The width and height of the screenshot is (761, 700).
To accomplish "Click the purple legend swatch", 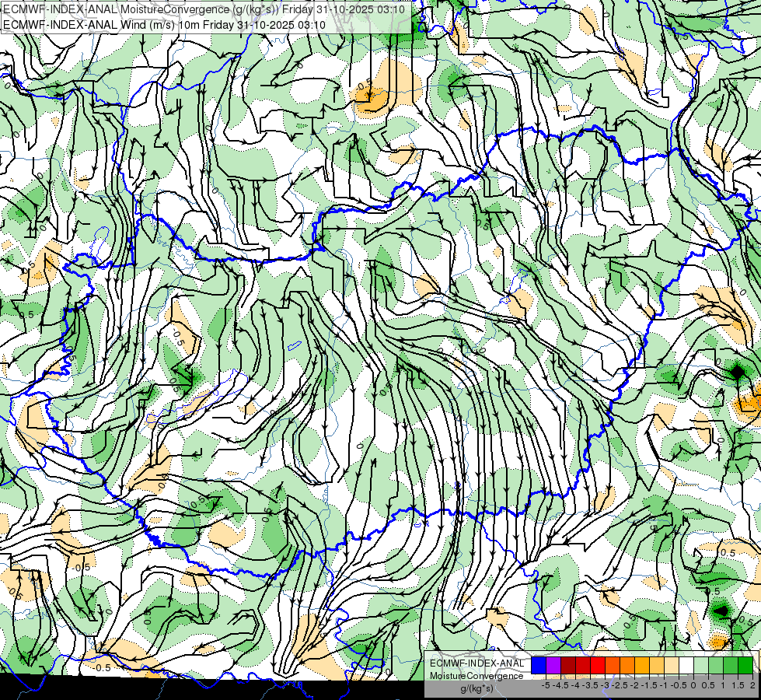I will (x=553, y=665).
